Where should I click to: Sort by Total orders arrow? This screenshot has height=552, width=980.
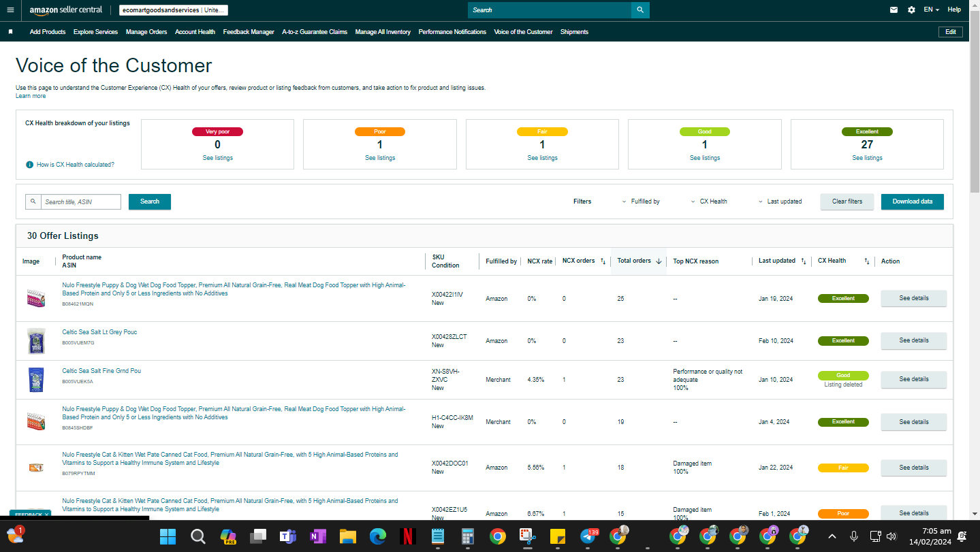(x=659, y=261)
